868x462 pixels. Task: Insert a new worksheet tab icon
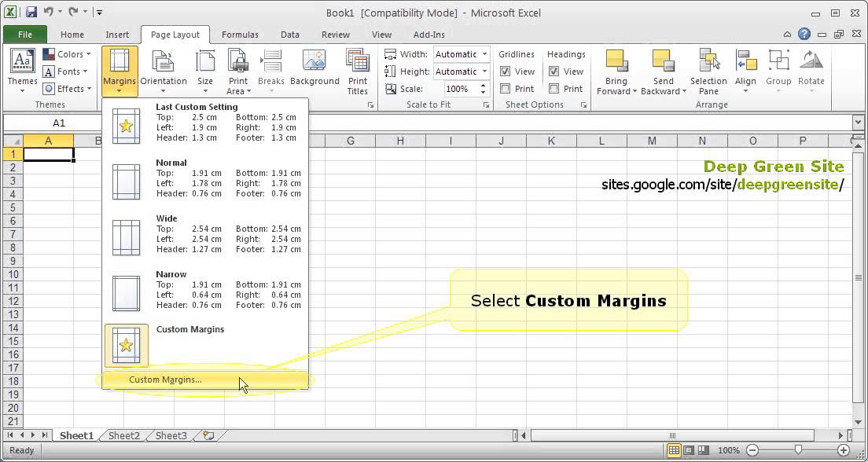[208, 435]
